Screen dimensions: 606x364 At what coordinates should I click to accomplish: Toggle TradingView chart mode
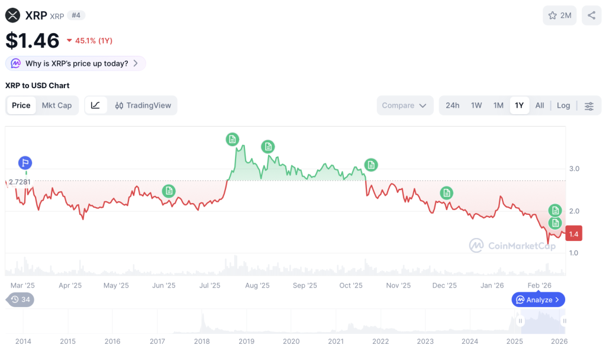143,105
